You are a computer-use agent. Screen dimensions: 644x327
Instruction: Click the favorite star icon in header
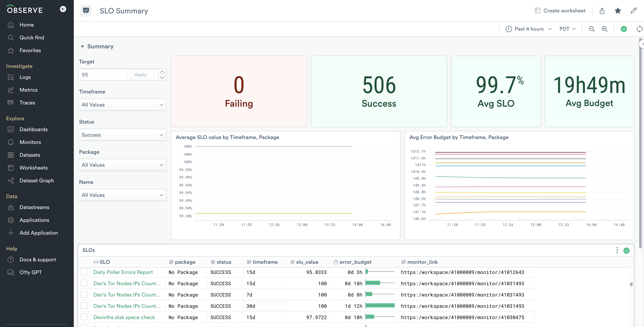pyautogui.click(x=617, y=11)
